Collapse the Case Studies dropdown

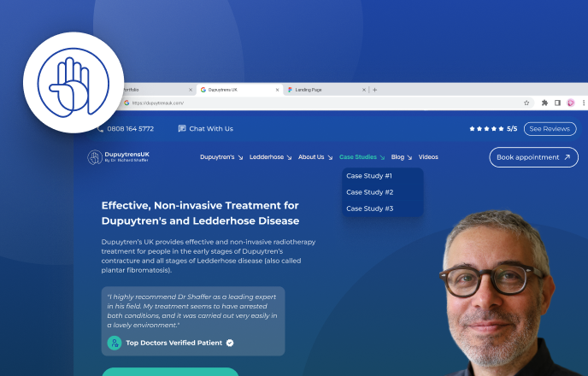(362, 157)
